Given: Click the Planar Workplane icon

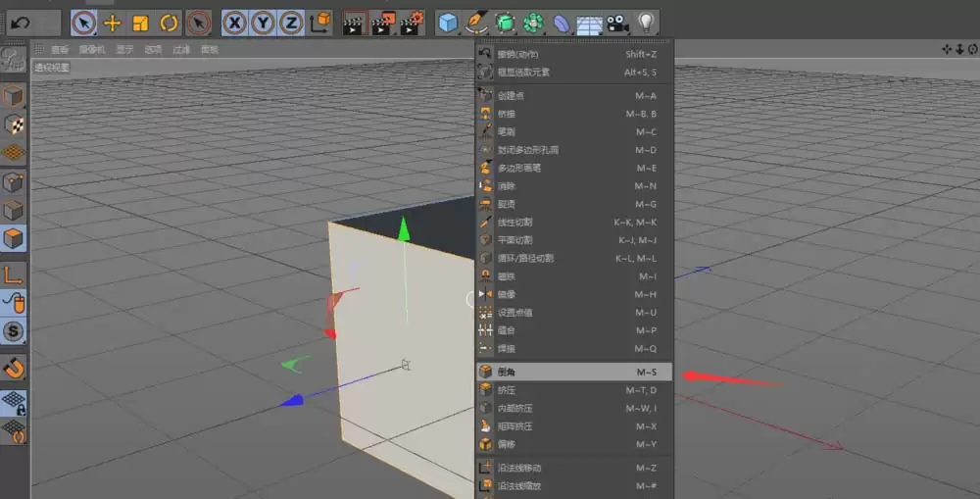Looking at the screenshot, I should pyautogui.click(x=13, y=431).
